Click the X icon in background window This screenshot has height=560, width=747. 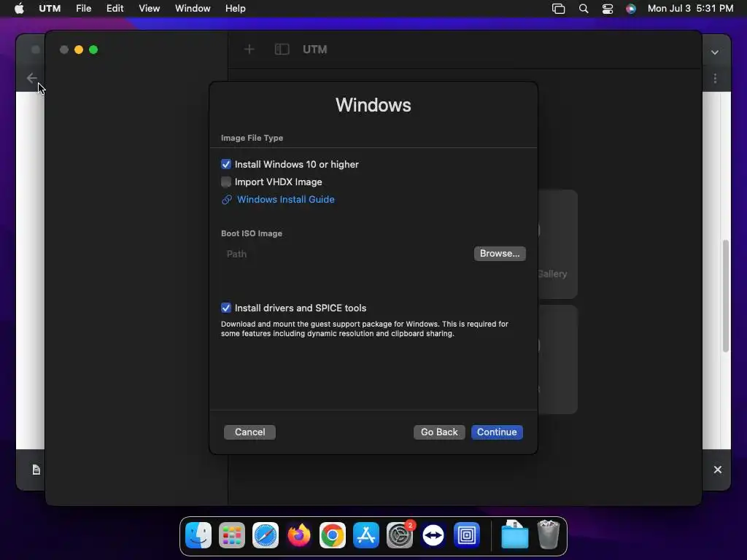[718, 470]
